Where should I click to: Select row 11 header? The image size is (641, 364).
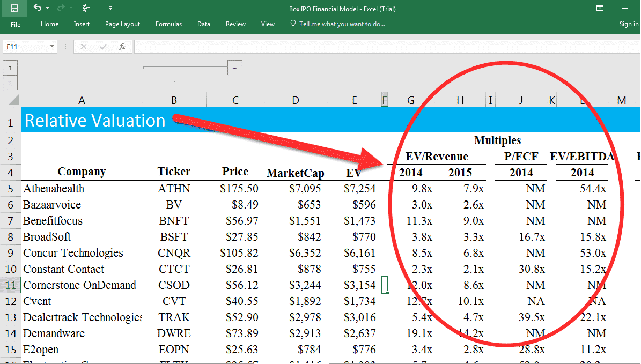(x=10, y=285)
